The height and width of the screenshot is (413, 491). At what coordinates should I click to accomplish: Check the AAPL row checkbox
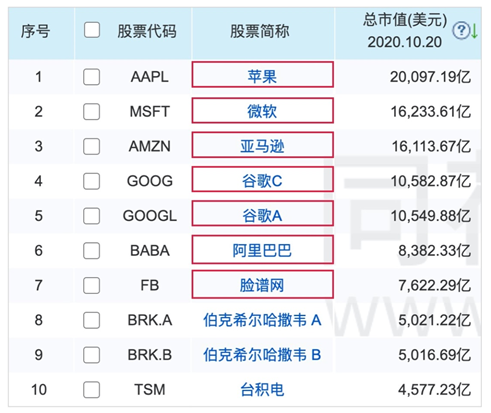point(92,77)
